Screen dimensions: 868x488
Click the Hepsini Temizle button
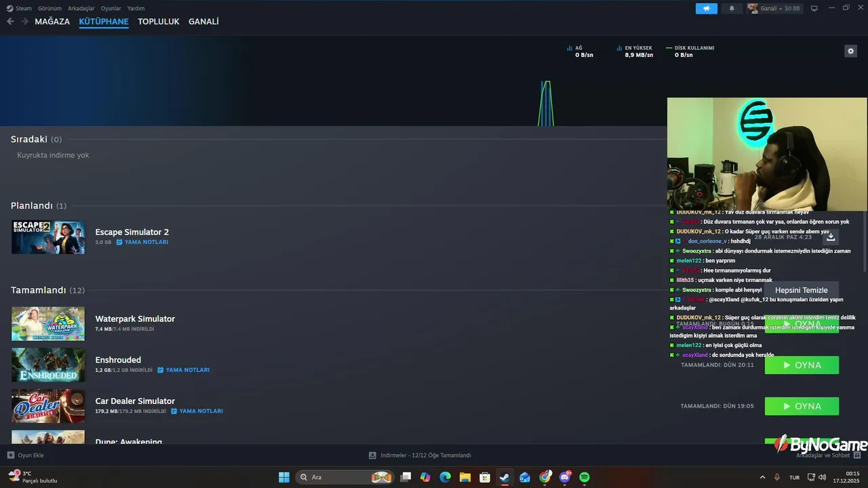[x=802, y=290]
